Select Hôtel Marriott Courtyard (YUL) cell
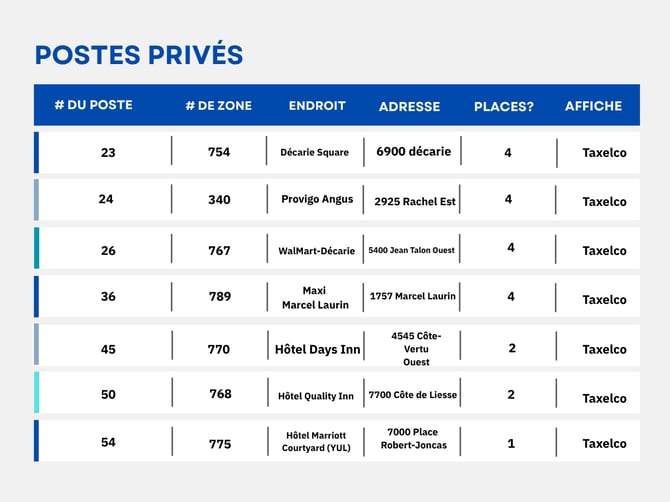 pos(316,441)
